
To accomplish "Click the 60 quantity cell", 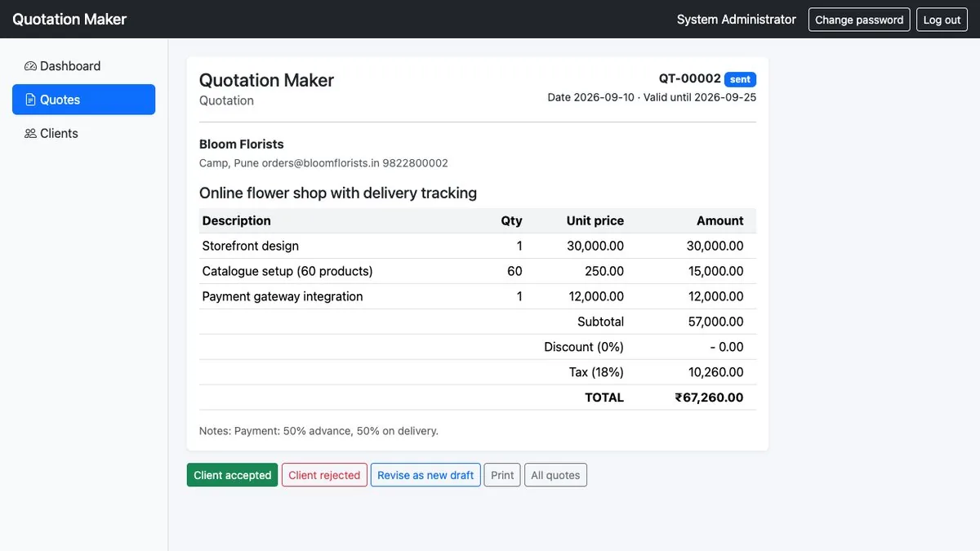I will point(514,271).
